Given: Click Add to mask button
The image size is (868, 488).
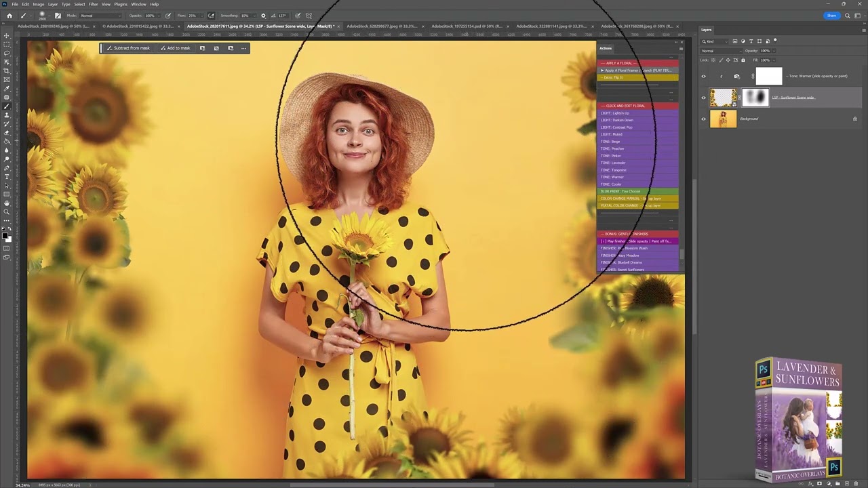Looking at the screenshot, I should pyautogui.click(x=175, y=48).
